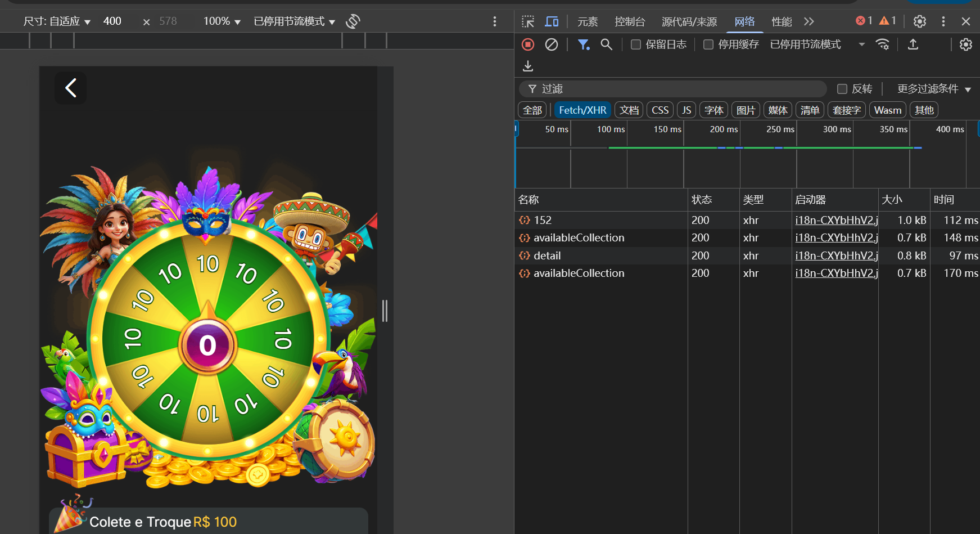Enable the 停用缓存 checkbox

708,44
